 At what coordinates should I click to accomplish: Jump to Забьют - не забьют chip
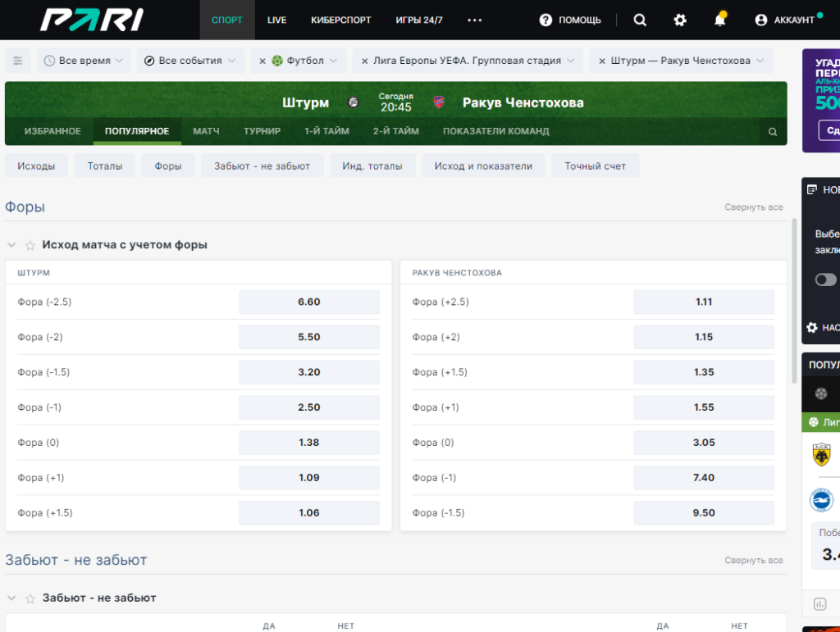pos(262,166)
